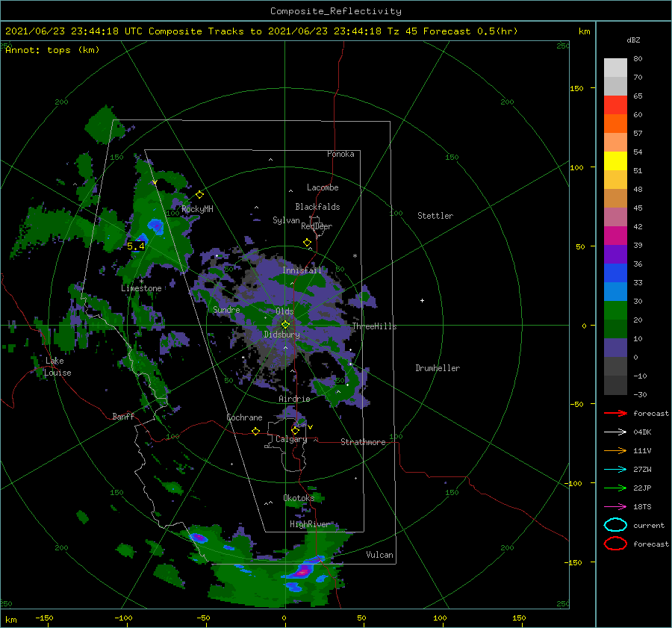This screenshot has width=672, height=628.
Task: Click the Sundre label
Action: pos(226,310)
